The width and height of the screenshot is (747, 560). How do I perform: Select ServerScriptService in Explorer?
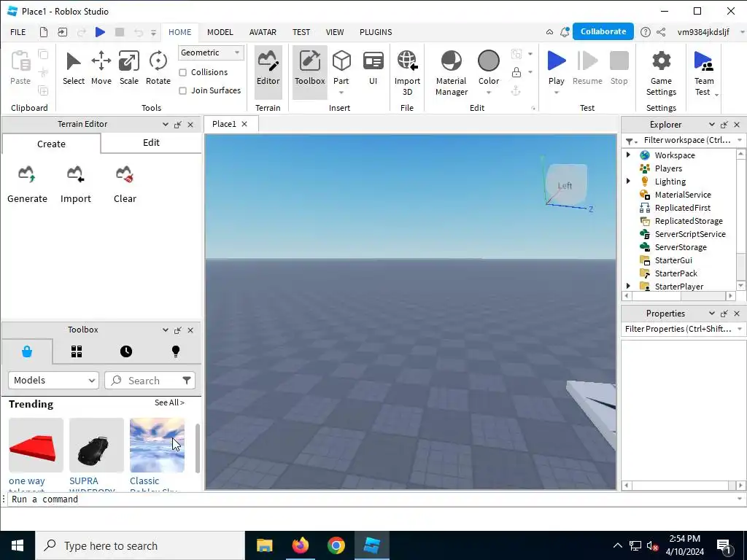point(690,234)
